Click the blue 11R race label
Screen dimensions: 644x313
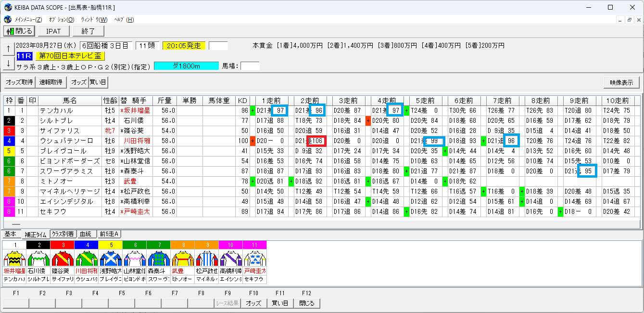click(x=24, y=56)
